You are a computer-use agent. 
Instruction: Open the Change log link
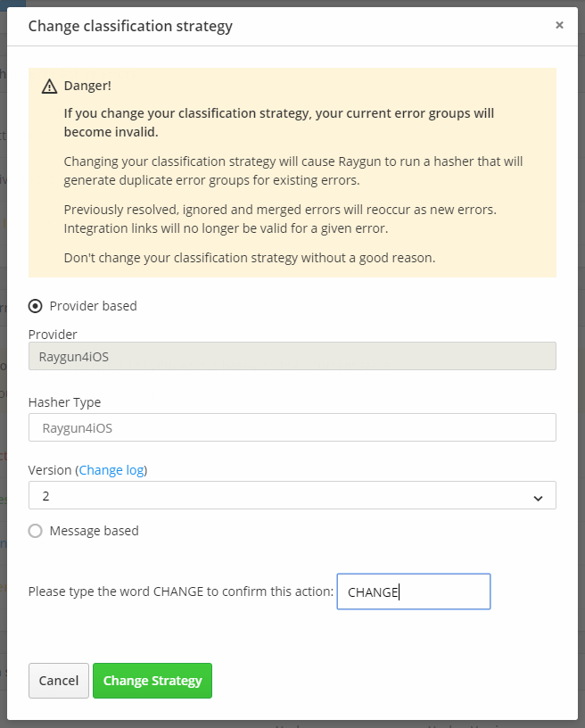tap(111, 469)
